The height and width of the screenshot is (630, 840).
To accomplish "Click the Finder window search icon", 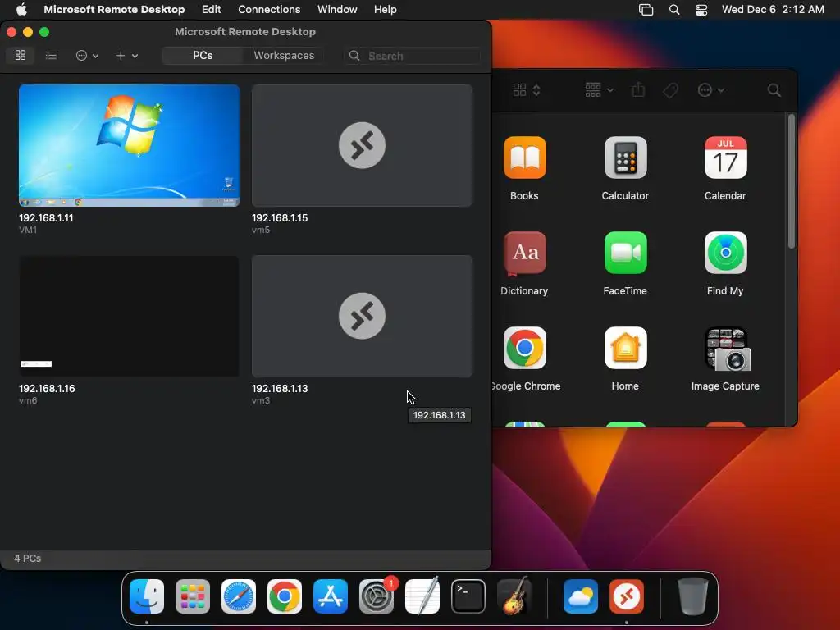I will point(774,90).
